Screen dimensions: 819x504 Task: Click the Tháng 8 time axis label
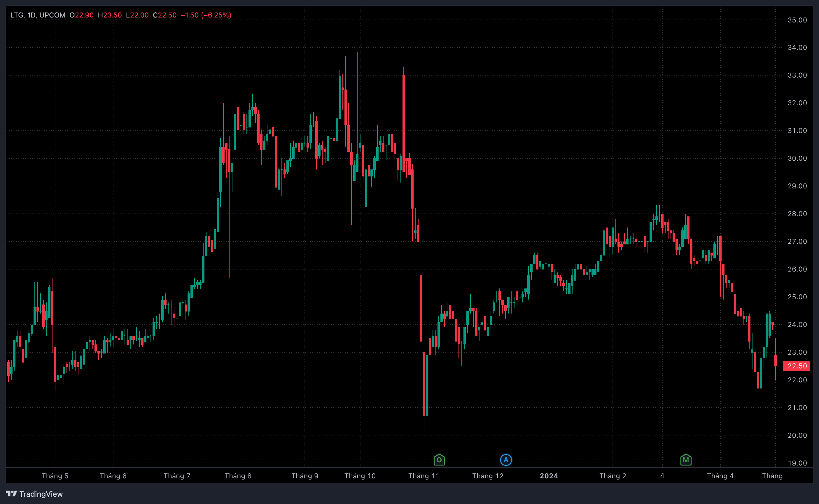coord(238,476)
